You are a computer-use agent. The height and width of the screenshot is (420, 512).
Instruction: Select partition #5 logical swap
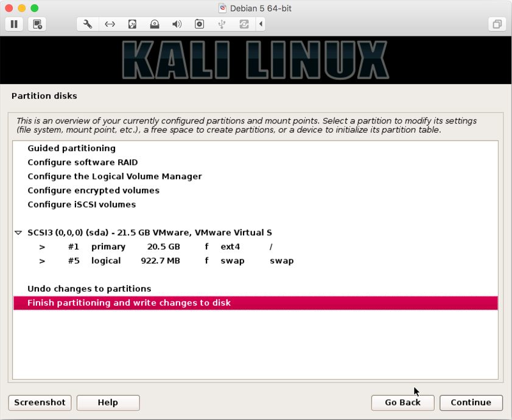tap(256, 261)
